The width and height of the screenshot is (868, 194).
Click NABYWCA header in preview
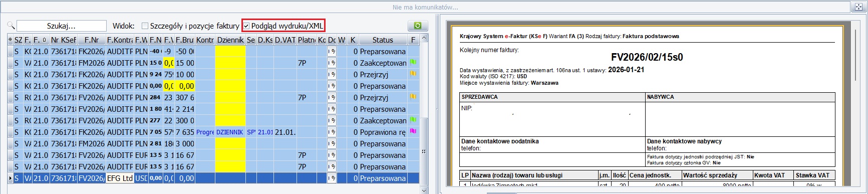660,97
